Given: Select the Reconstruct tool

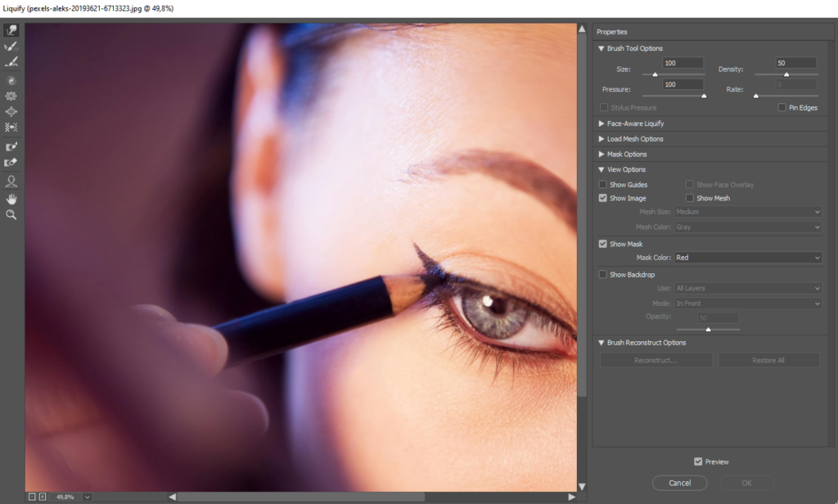Looking at the screenshot, I should (11, 46).
